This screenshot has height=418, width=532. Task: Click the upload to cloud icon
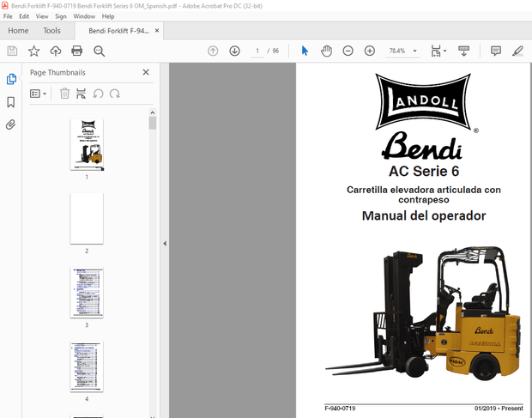56,51
